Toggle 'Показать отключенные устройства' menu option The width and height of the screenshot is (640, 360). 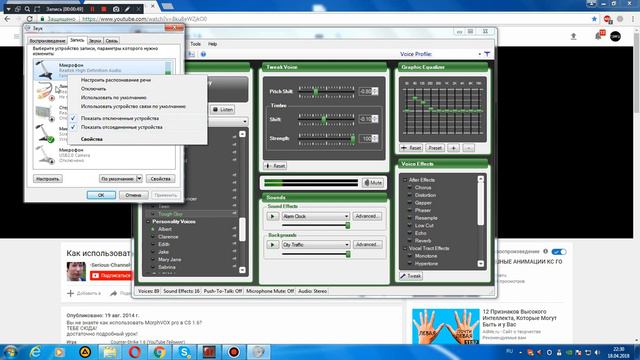(x=120, y=118)
